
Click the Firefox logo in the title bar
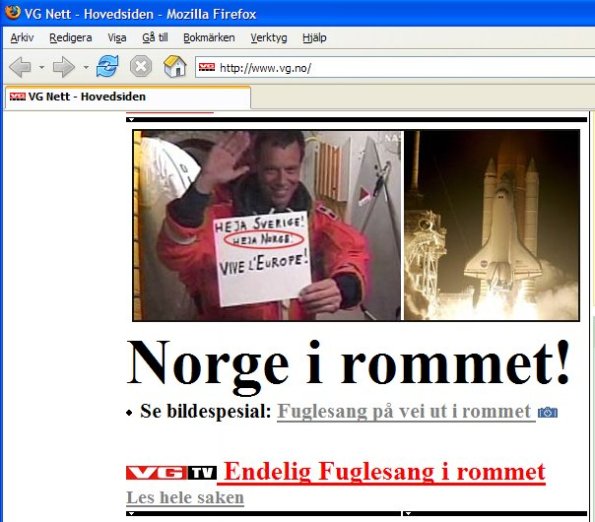[x=13, y=12]
